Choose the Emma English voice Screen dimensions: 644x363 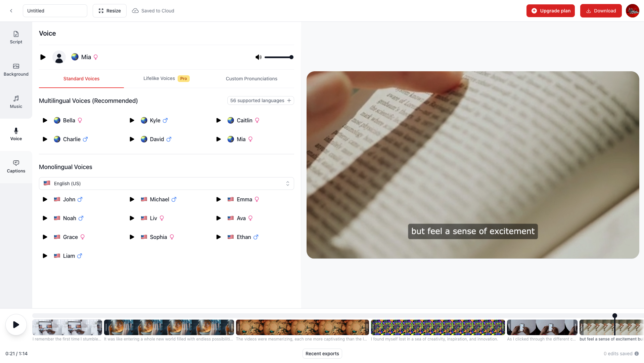244,199
